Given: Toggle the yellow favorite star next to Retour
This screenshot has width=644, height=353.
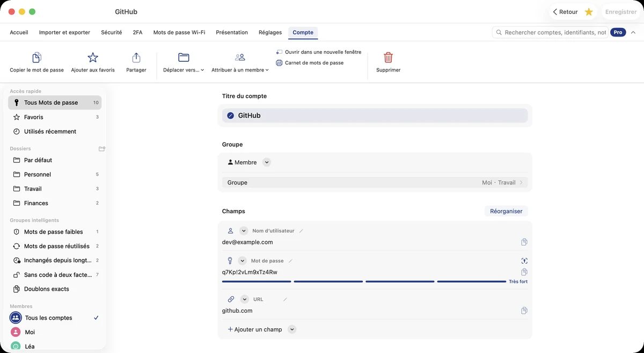Looking at the screenshot, I should (x=589, y=12).
